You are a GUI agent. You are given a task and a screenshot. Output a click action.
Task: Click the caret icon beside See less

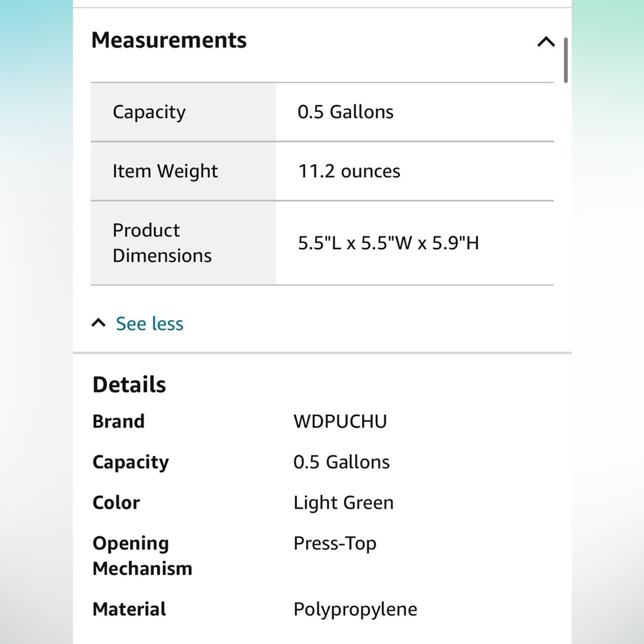pyautogui.click(x=99, y=323)
